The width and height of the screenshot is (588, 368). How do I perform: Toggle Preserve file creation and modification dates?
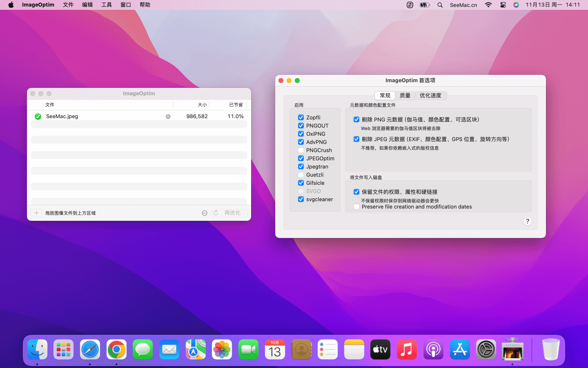point(356,206)
